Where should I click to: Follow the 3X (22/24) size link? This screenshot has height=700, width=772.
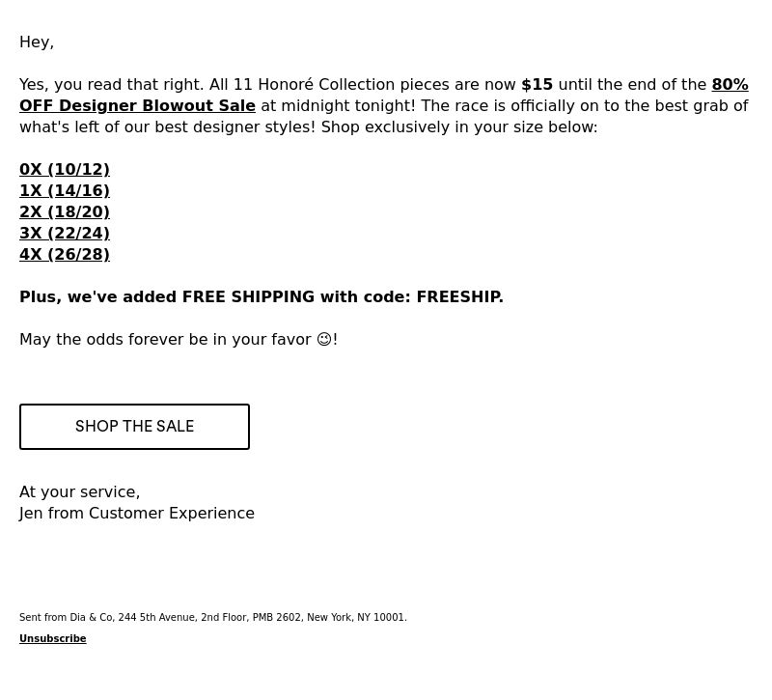tap(65, 233)
